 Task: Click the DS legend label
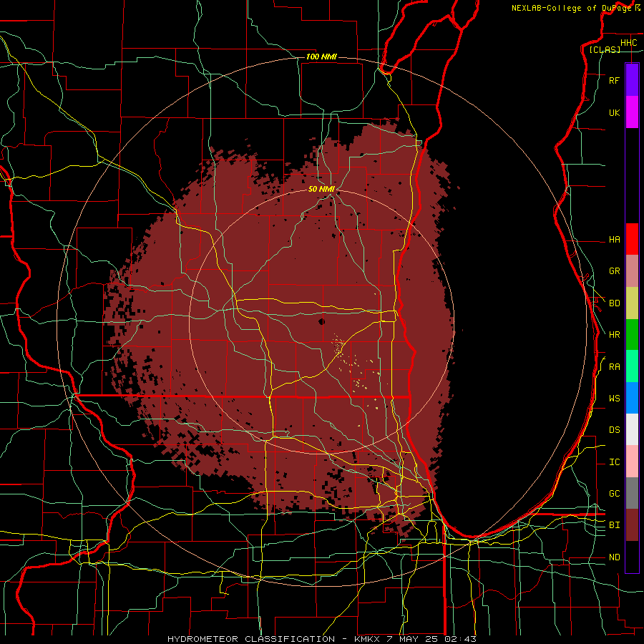[614, 430]
